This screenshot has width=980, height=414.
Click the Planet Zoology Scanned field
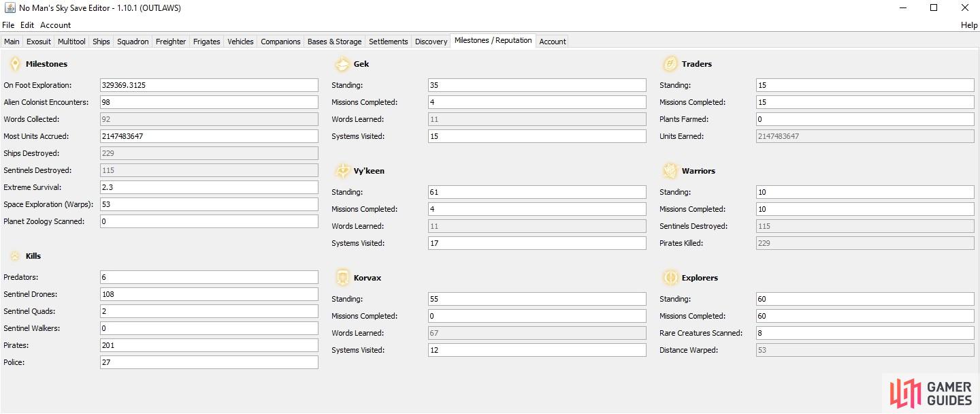click(209, 221)
